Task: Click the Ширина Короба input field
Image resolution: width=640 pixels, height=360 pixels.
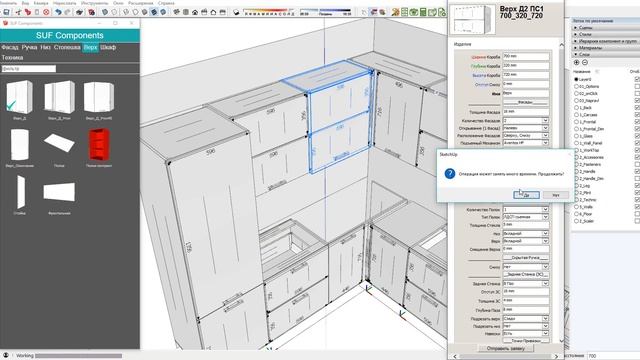Action: 526,56
